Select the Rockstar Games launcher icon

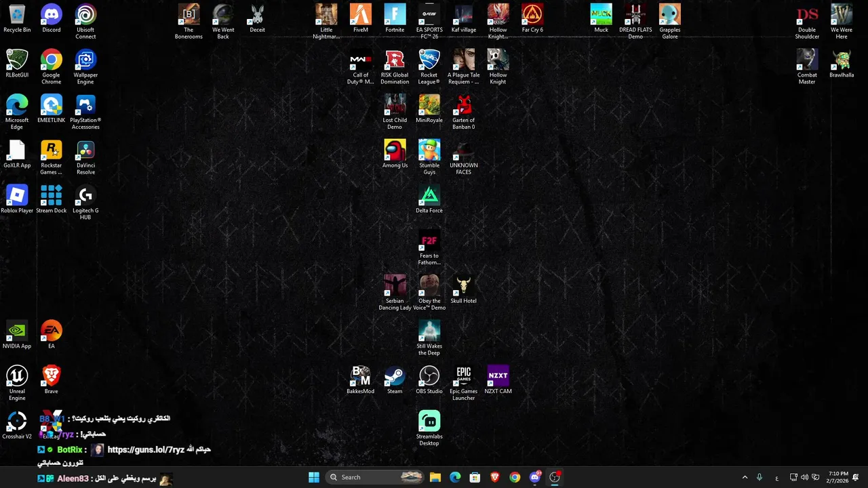(x=52, y=157)
